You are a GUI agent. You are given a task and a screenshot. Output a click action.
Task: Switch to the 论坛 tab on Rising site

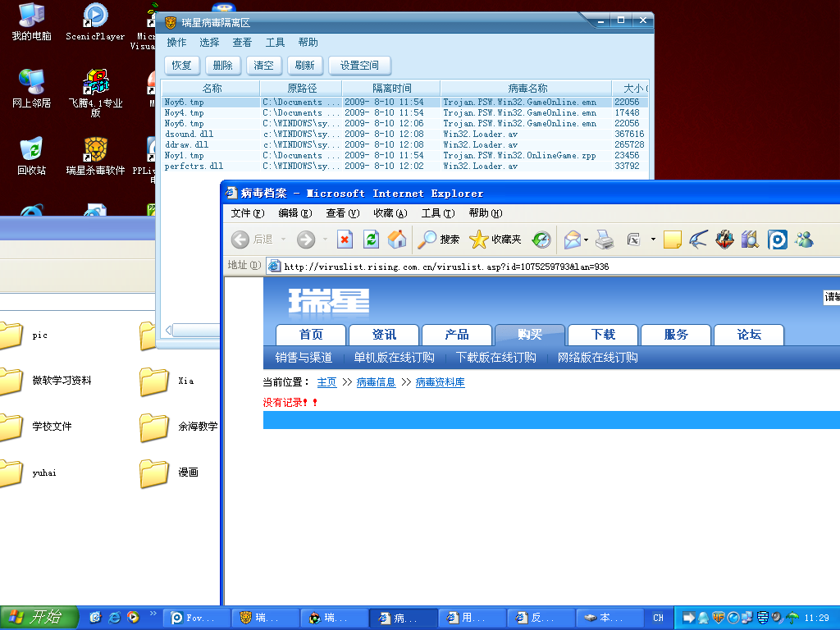coord(749,335)
